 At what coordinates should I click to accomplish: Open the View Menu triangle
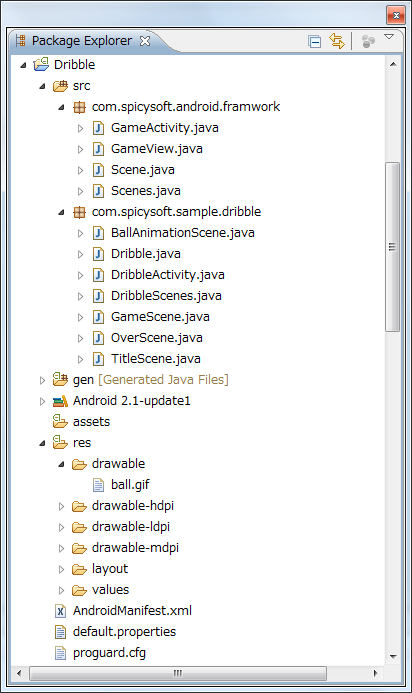(389, 37)
